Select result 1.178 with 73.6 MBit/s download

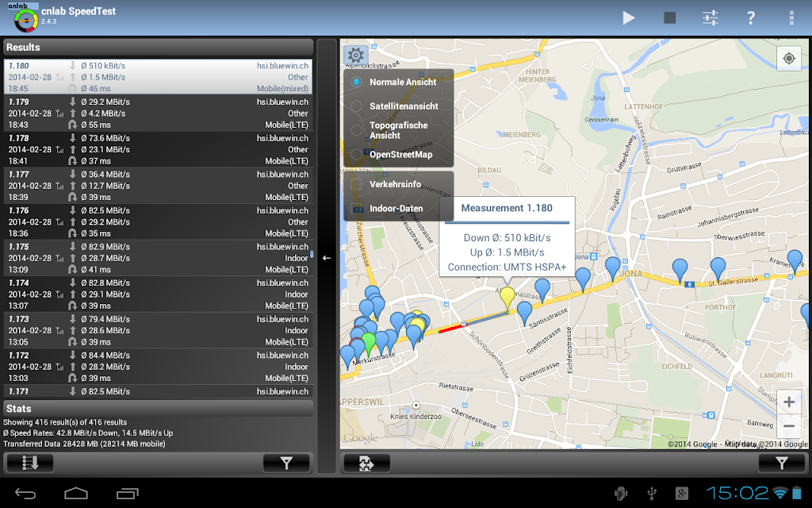pos(158,149)
